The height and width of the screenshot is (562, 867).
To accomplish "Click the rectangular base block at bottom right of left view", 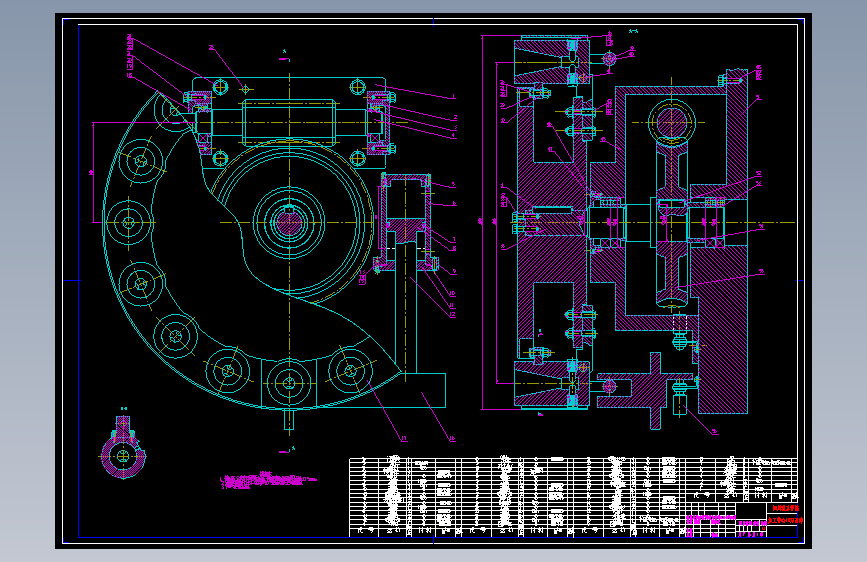I will coord(423,390).
